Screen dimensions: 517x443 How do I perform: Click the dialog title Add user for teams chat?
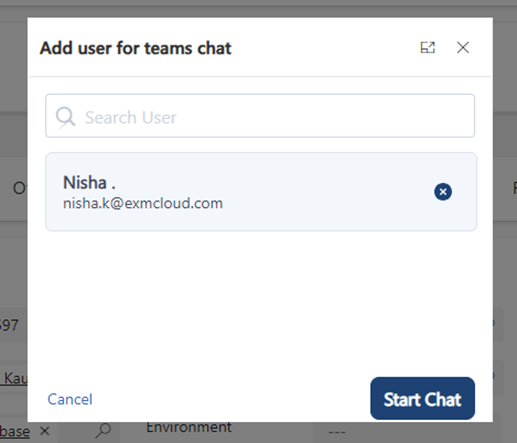pyautogui.click(x=135, y=48)
